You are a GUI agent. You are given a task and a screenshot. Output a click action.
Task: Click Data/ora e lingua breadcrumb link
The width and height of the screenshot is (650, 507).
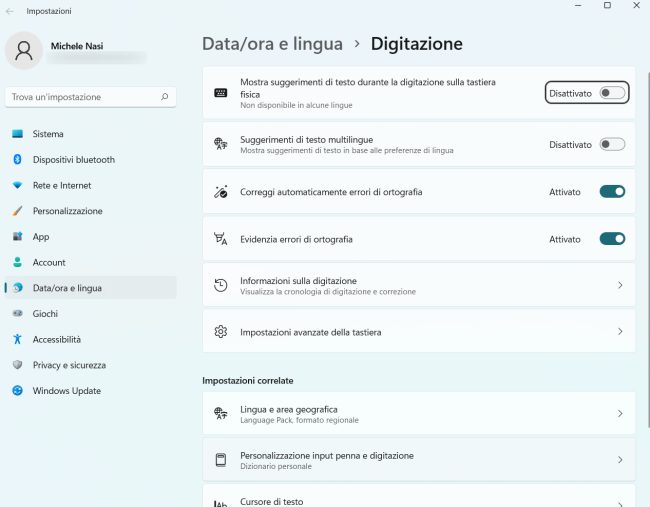(x=272, y=44)
